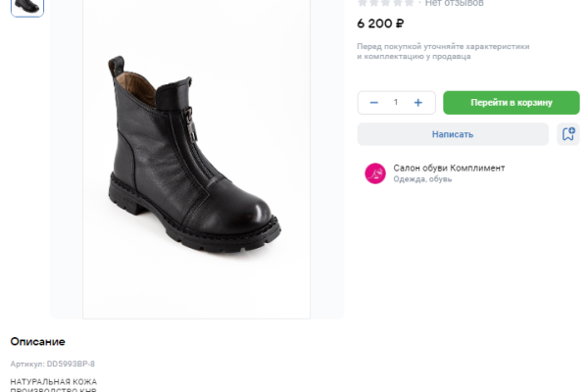Open the Нет отзывов reviews link

454,3
